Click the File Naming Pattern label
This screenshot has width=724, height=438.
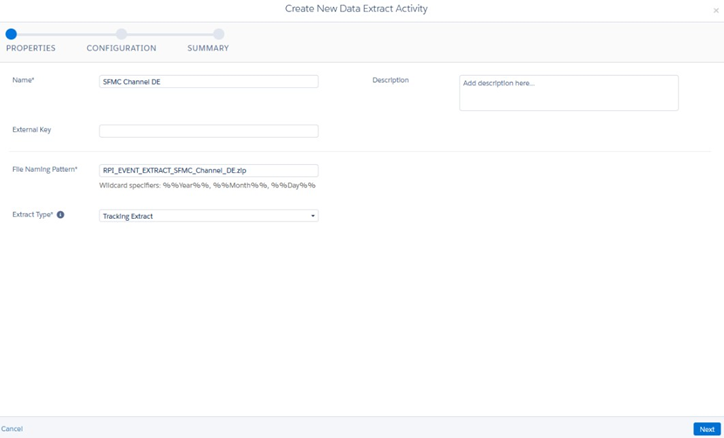point(45,170)
